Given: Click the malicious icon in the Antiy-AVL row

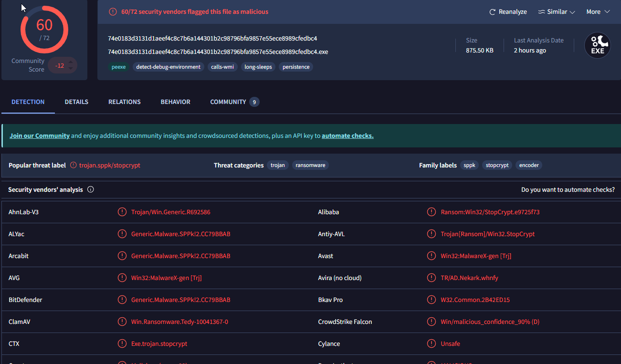Looking at the screenshot, I should coord(432,234).
